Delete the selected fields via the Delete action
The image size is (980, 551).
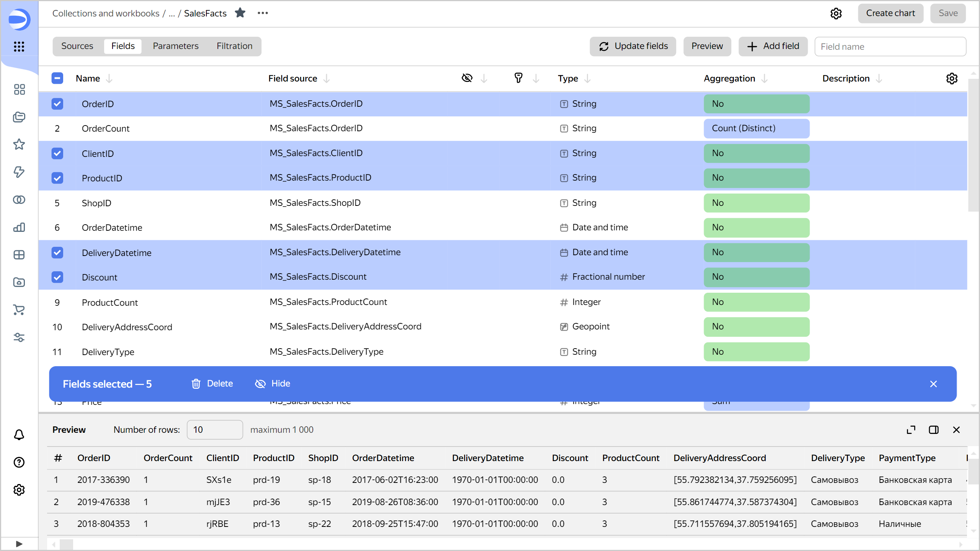[212, 383]
